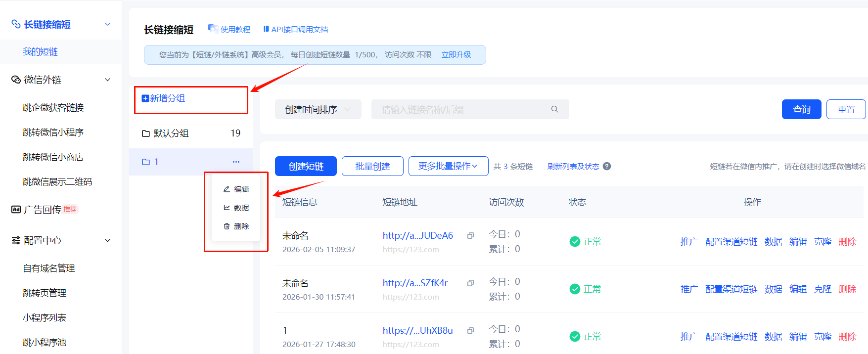Collapse the 微信外链 sidebar section
868x354 pixels.
(x=107, y=80)
